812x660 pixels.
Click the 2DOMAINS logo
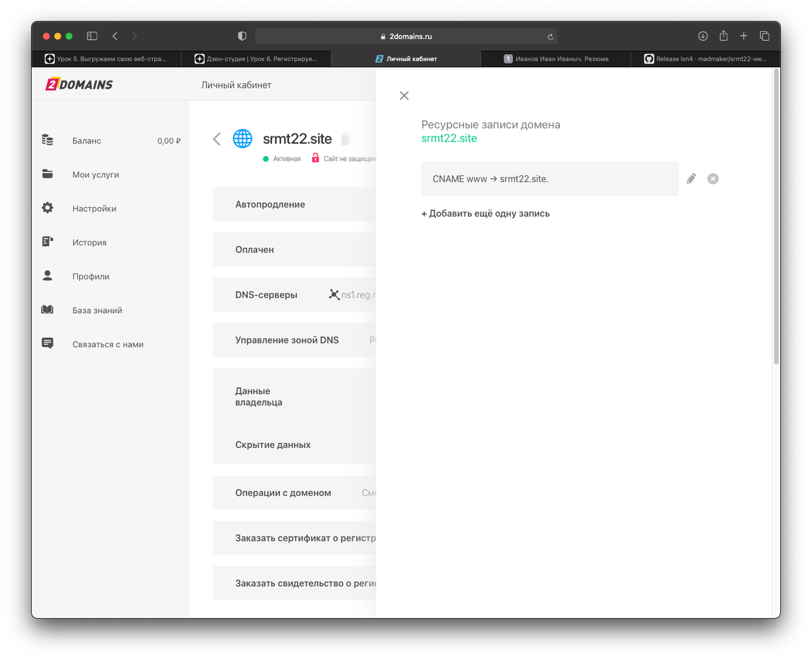click(x=79, y=85)
